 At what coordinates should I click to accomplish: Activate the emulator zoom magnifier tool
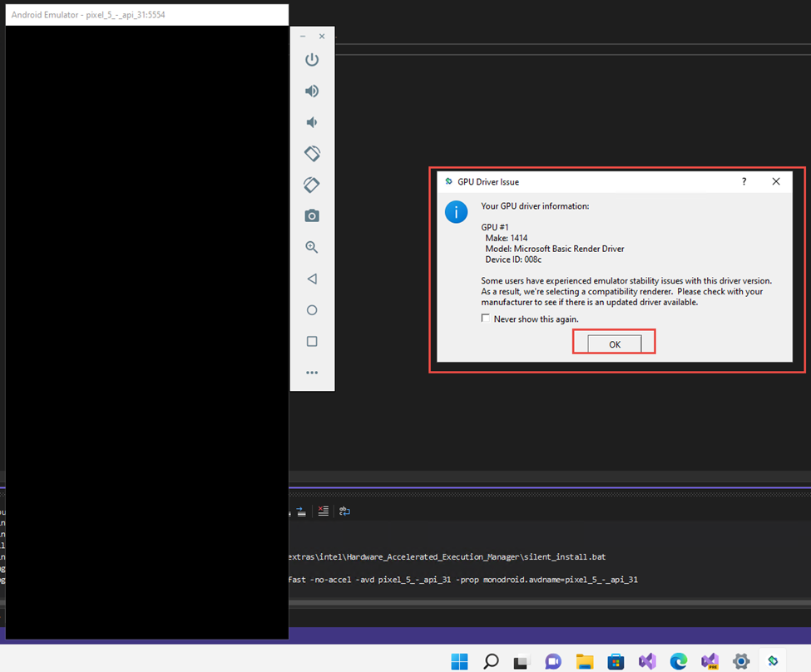coord(312,247)
